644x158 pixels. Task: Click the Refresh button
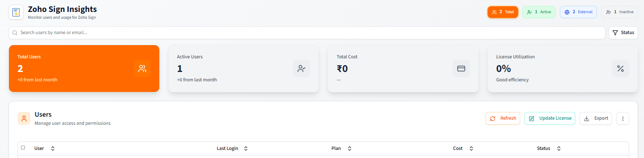tap(503, 118)
